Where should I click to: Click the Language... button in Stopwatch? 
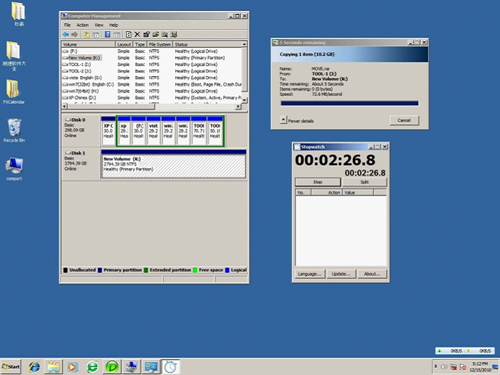[310, 274]
